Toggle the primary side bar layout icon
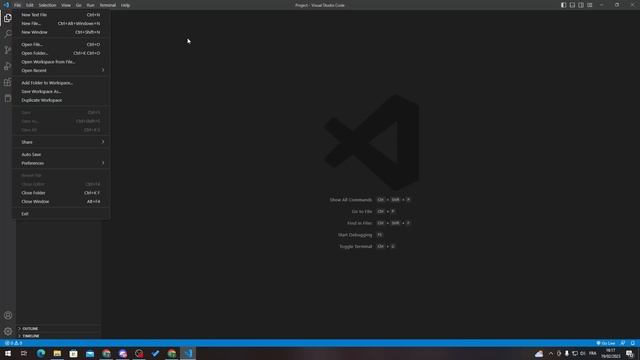 (x=563, y=5)
